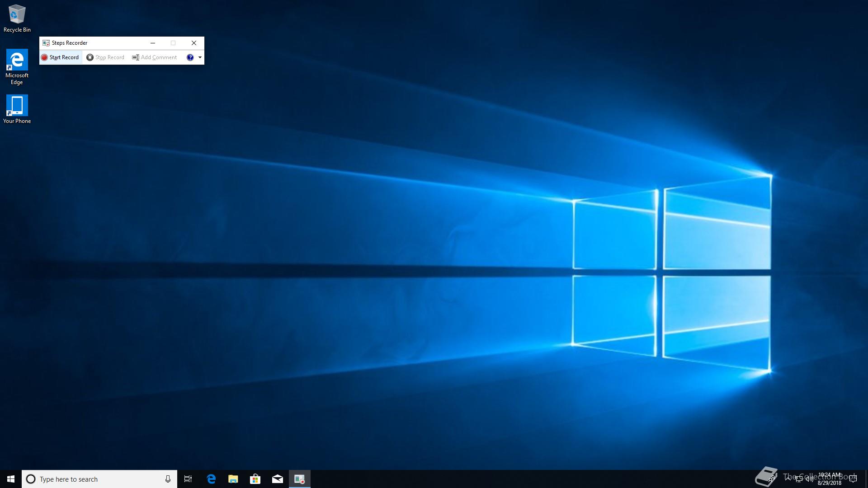
Task: Click the Cortana circle icon
Action: click(31, 479)
